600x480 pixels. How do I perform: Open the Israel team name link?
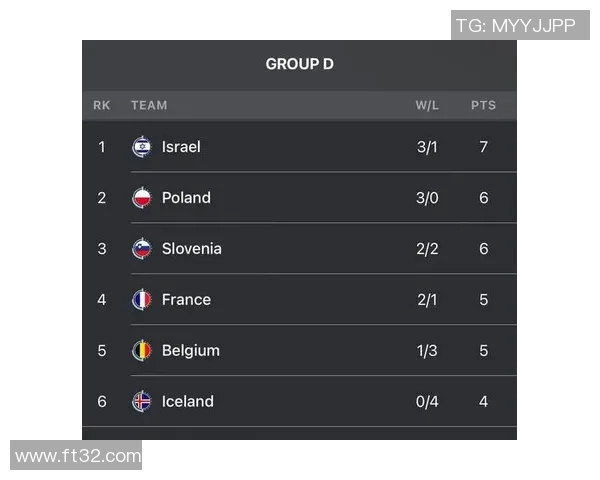pos(181,147)
